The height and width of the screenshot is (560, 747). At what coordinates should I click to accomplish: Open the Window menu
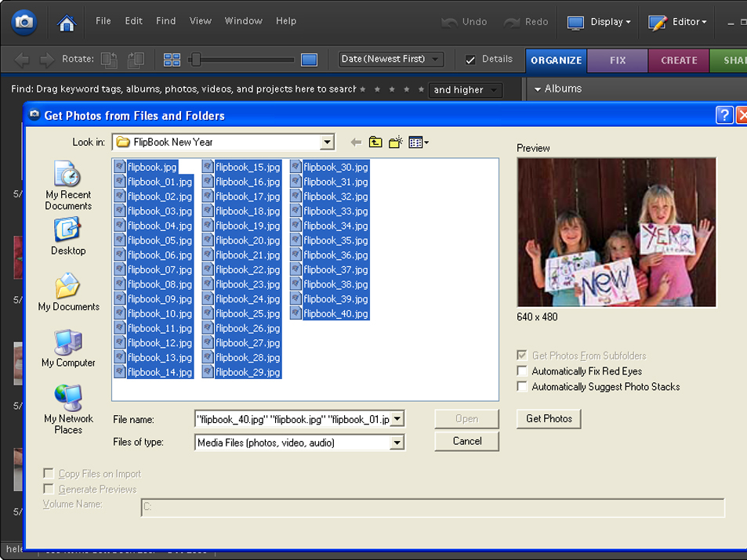coord(244,21)
